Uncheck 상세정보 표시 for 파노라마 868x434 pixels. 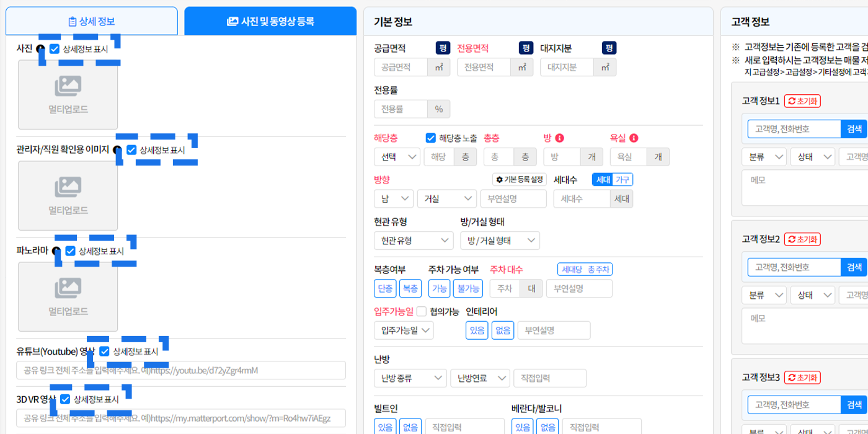tap(71, 251)
